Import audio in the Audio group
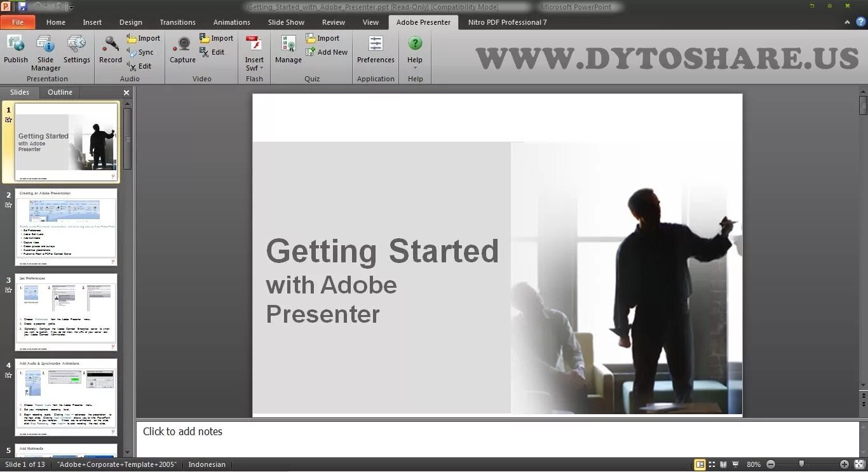The width and height of the screenshot is (868, 472). point(144,38)
